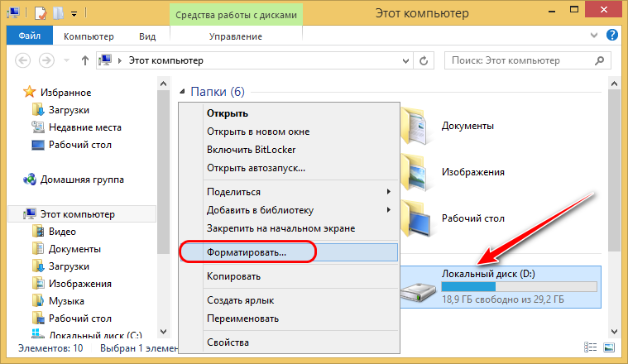The image size is (628, 364).
Task: Click the Properties quick access toolbar icon
Action: click(41, 13)
